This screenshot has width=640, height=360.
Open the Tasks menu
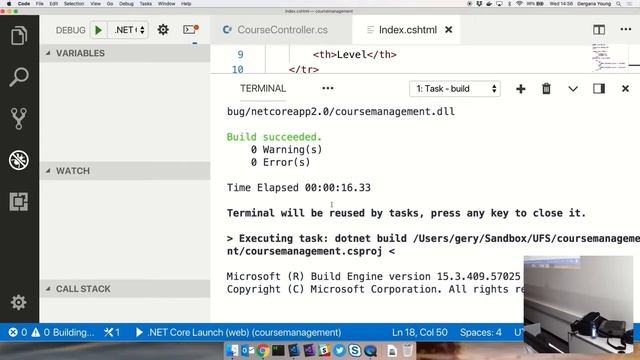coord(146,4)
